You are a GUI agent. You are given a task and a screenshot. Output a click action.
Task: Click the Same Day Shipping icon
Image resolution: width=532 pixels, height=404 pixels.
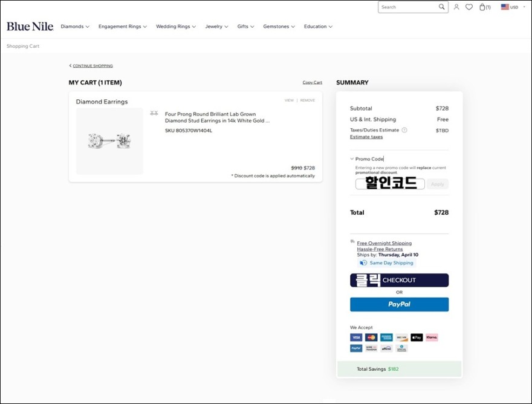363,262
